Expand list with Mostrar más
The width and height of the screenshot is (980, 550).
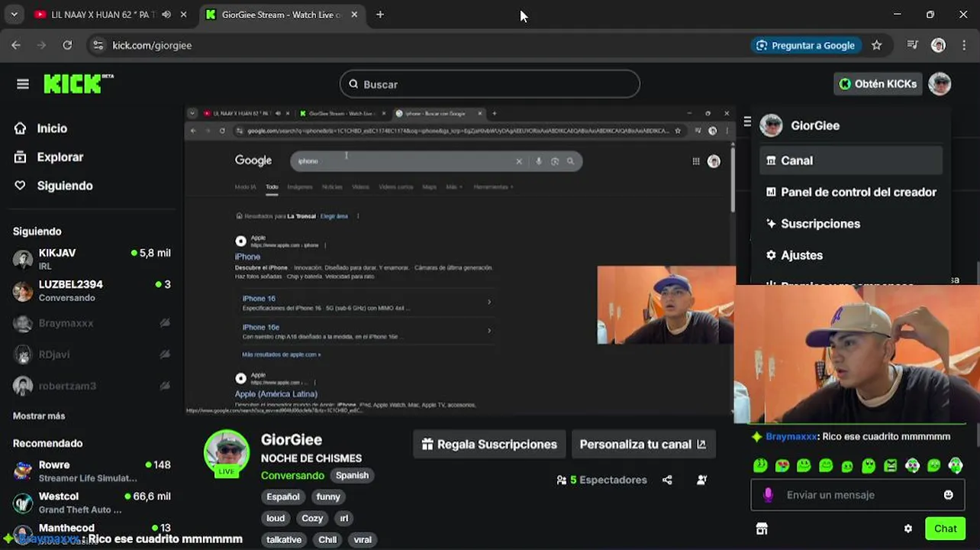pyautogui.click(x=39, y=416)
